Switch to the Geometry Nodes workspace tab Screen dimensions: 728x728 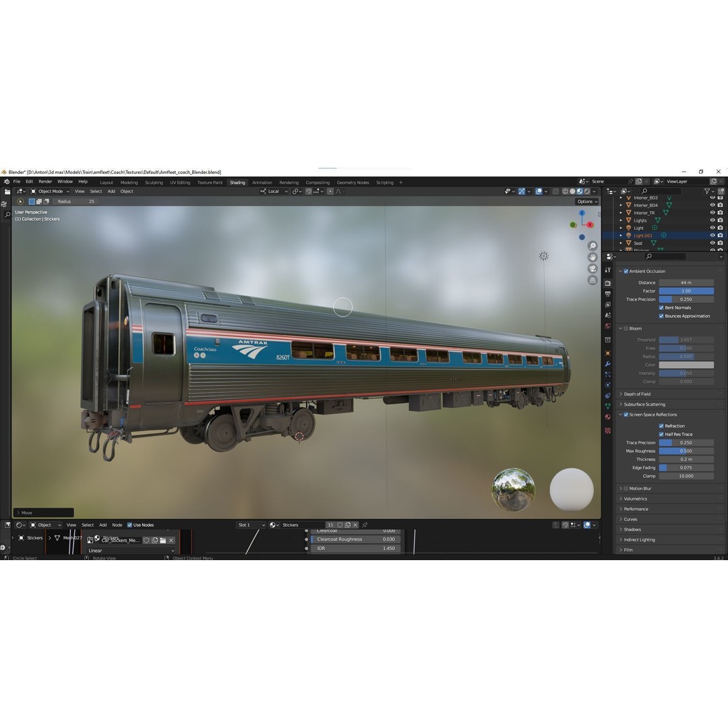[x=353, y=183]
